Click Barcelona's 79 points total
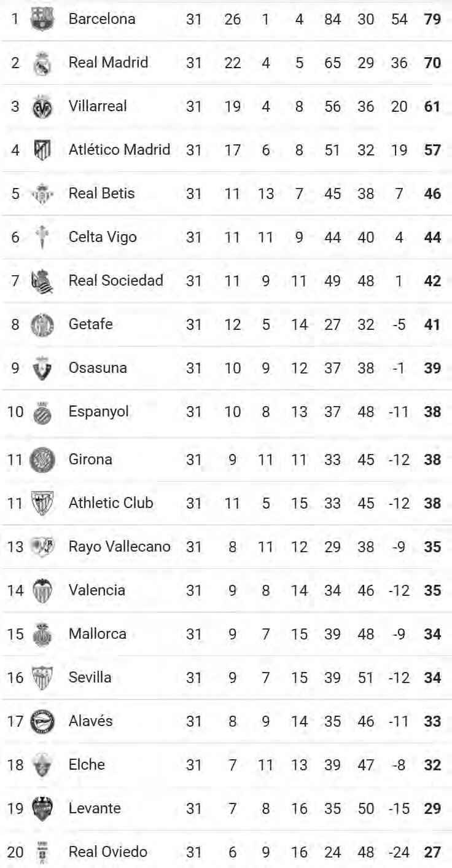The width and height of the screenshot is (452, 868). point(432,19)
